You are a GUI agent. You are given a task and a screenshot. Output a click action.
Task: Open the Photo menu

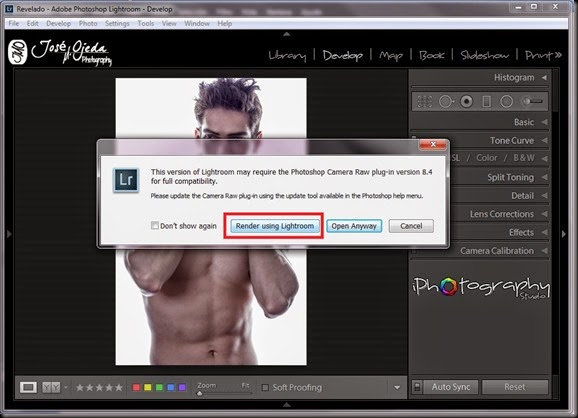tap(88, 23)
